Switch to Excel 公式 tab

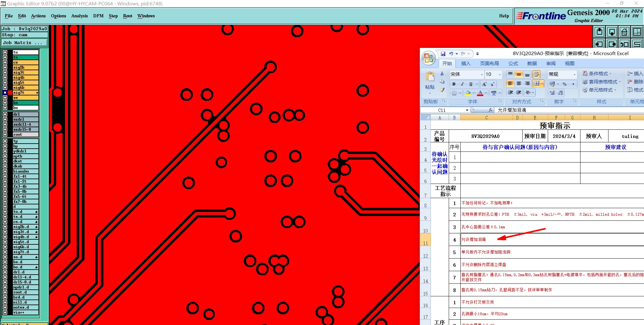[513, 64]
